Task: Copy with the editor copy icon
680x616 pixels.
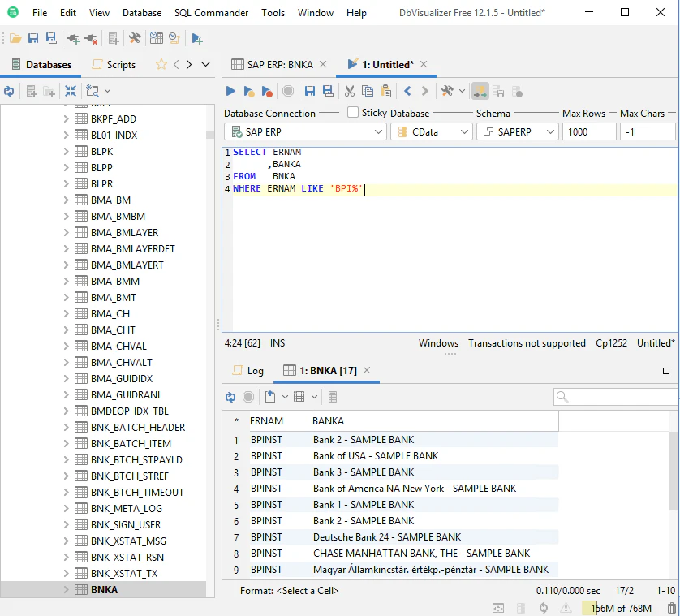Action: 368,91
